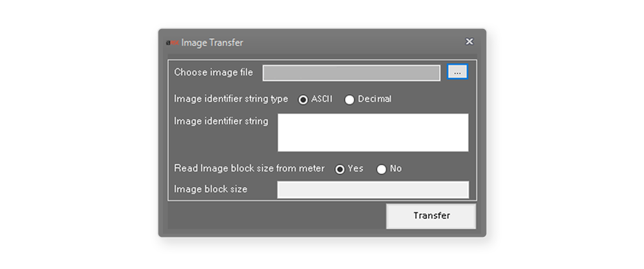Click the "Image identifier string" label
This screenshot has width=644, height=269.
(x=221, y=121)
